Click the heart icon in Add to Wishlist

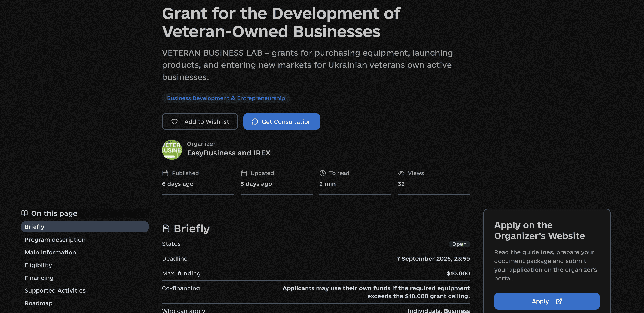pos(174,122)
